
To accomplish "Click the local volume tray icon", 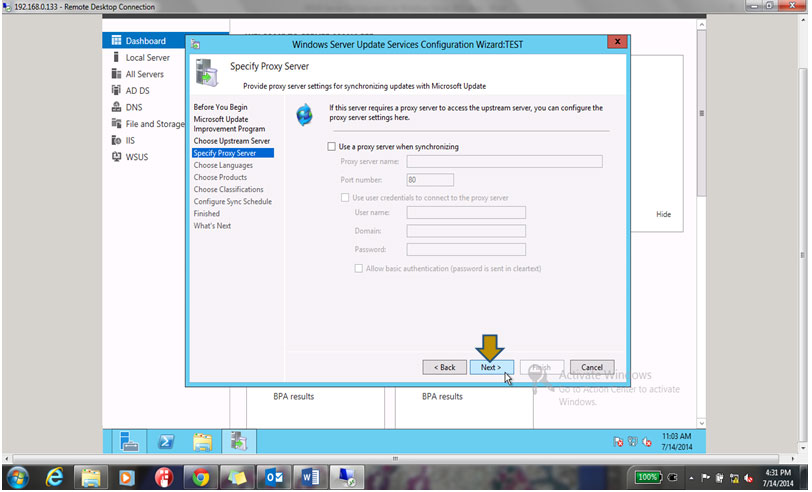I will pyautogui.click(x=748, y=477).
